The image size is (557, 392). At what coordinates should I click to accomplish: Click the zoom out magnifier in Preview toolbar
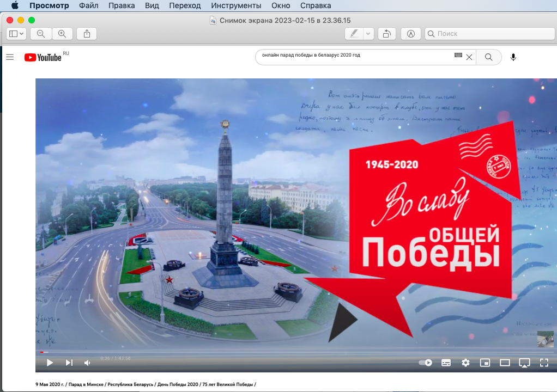point(40,34)
